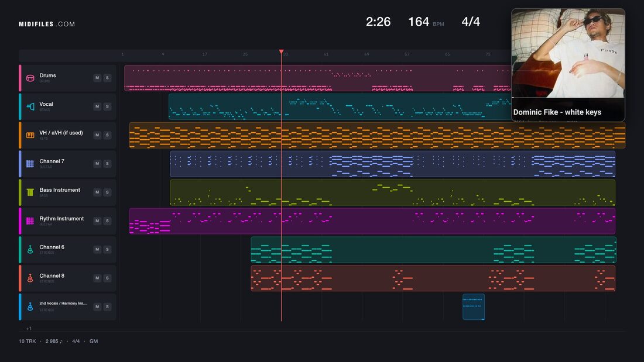Mute the Channel 6 track
644x362 pixels.
click(97, 249)
